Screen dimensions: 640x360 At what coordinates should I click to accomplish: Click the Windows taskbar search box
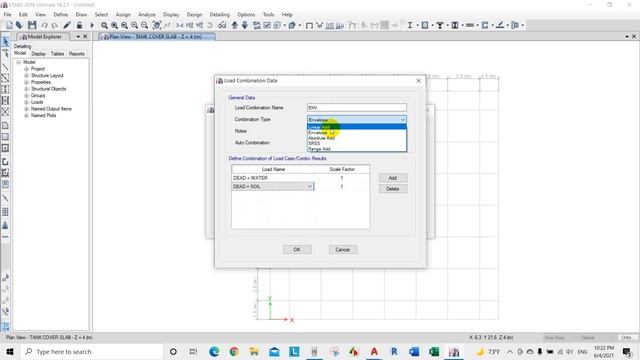(x=91, y=351)
